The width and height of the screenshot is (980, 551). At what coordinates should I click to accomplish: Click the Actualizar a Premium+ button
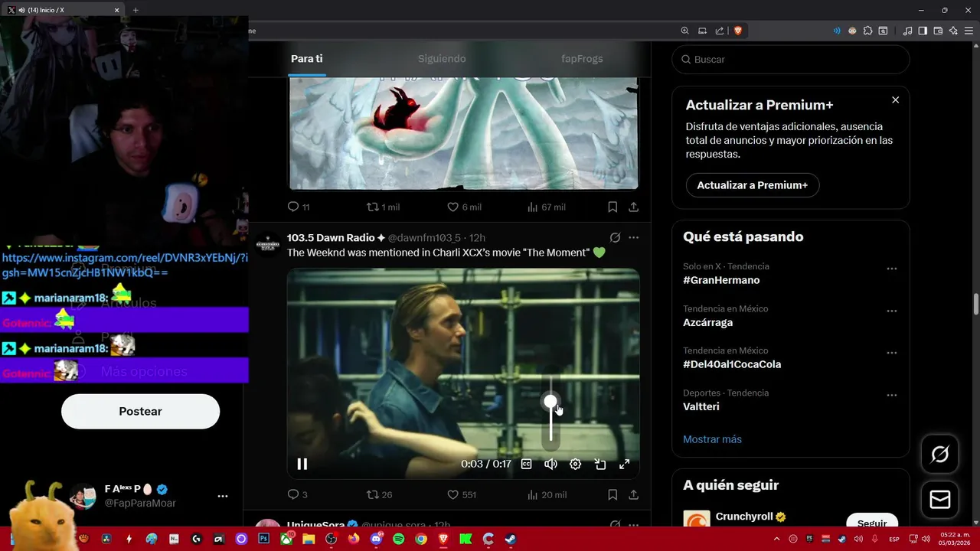click(753, 185)
